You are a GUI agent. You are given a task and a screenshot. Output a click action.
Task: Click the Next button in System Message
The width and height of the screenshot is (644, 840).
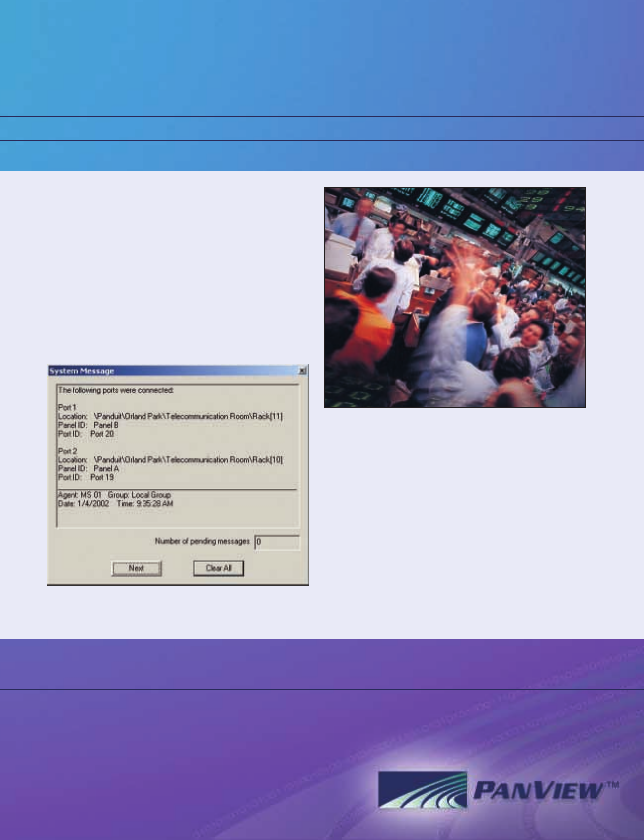click(x=137, y=568)
